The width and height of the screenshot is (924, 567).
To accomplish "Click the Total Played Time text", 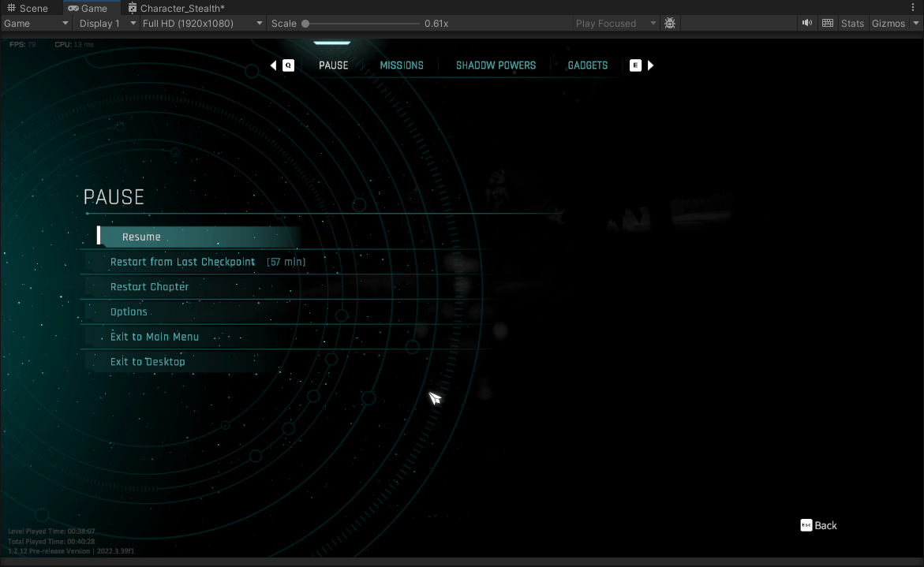I will click(x=51, y=541).
